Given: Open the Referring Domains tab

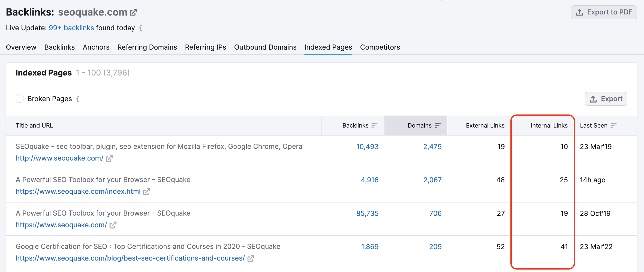Looking at the screenshot, I should pyautogui.click(x=147, y=47).
